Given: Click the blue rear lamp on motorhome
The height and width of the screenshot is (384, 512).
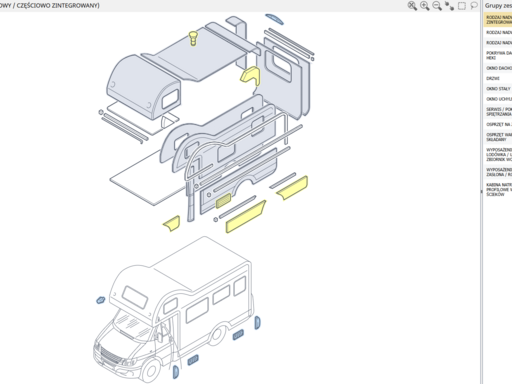Looking at the screenshot, I should tap(257, 322).
